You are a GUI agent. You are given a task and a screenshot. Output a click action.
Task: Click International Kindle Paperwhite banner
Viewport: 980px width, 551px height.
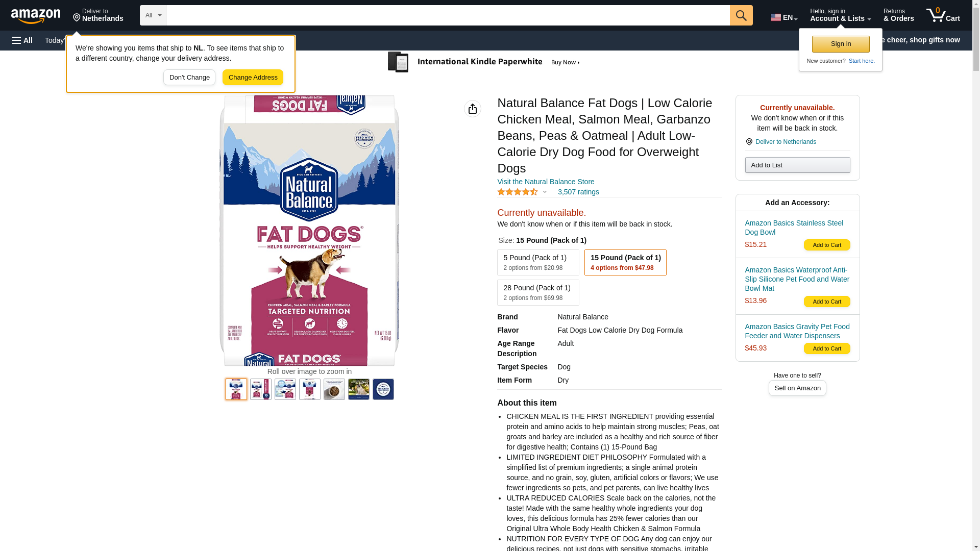pyautogui.click(x=484, y=62)
